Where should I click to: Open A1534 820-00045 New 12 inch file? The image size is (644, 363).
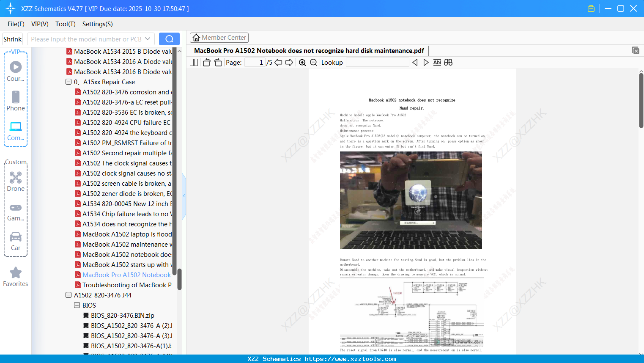pos(123,204)
